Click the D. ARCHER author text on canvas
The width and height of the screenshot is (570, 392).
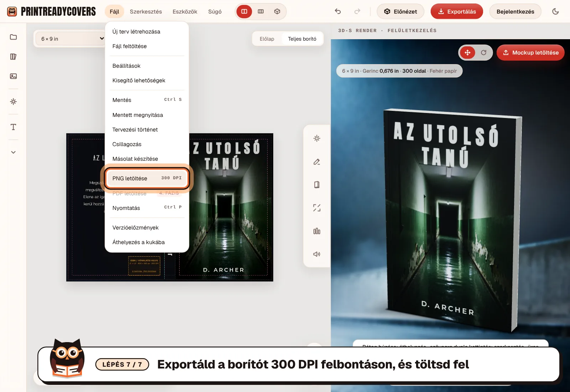click(x=224, y=270)
